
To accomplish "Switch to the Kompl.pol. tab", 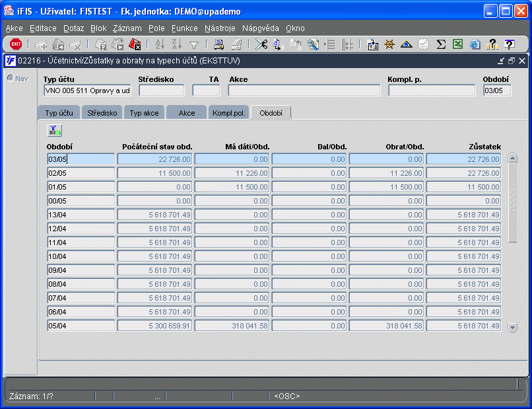I will [x=228, y=113].
